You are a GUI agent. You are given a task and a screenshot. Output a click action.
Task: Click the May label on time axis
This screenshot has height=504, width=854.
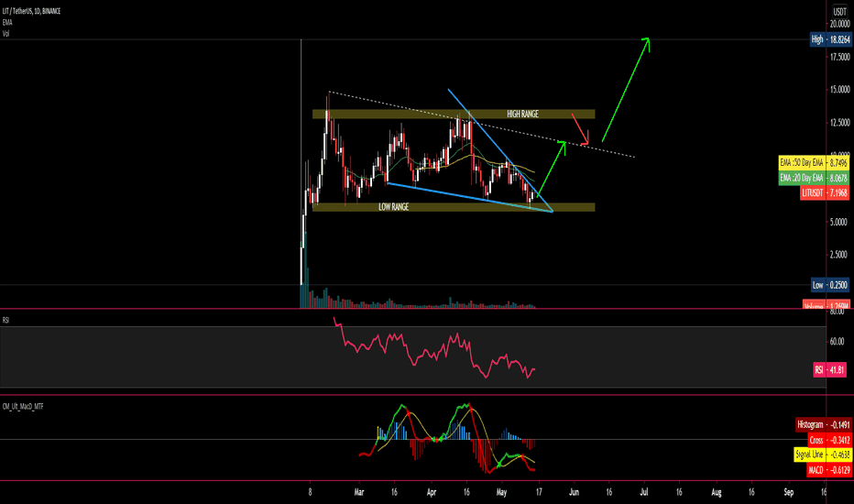pyautogui.click(x=501, y=492)
